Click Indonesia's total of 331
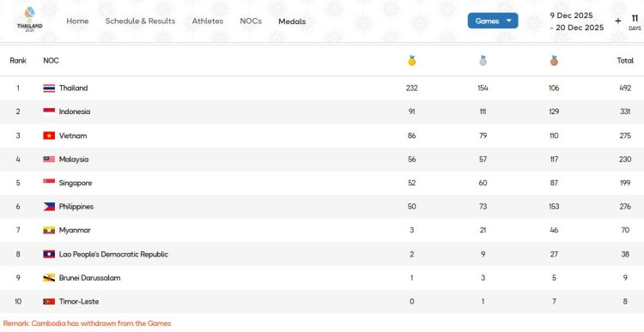The height and width of the screenshot is (332, 644). point(625,112)
